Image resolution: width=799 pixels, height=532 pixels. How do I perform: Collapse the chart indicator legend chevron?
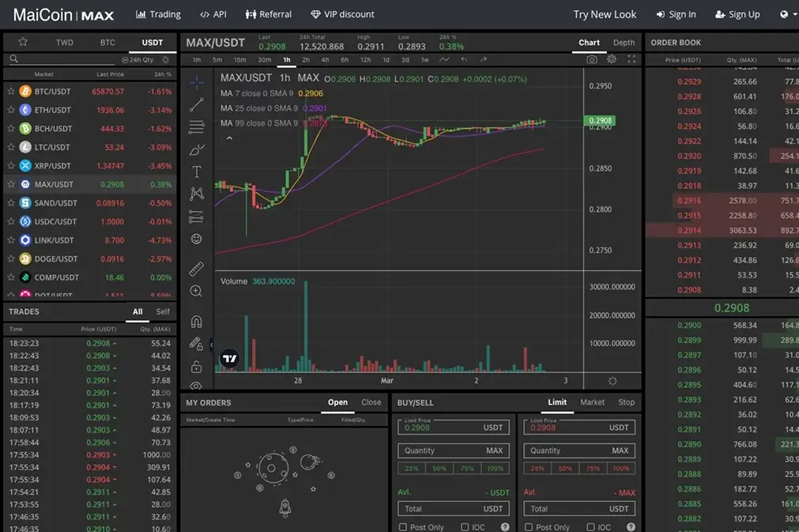tap(229, 138)
